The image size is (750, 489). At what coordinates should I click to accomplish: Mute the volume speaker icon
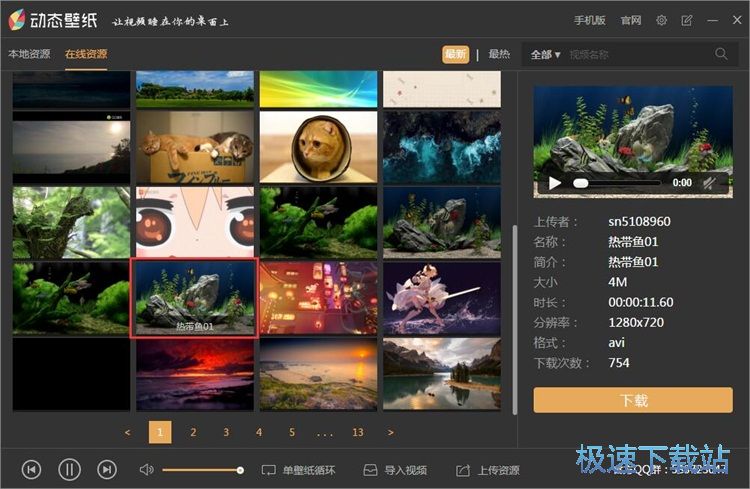[146, 469]
